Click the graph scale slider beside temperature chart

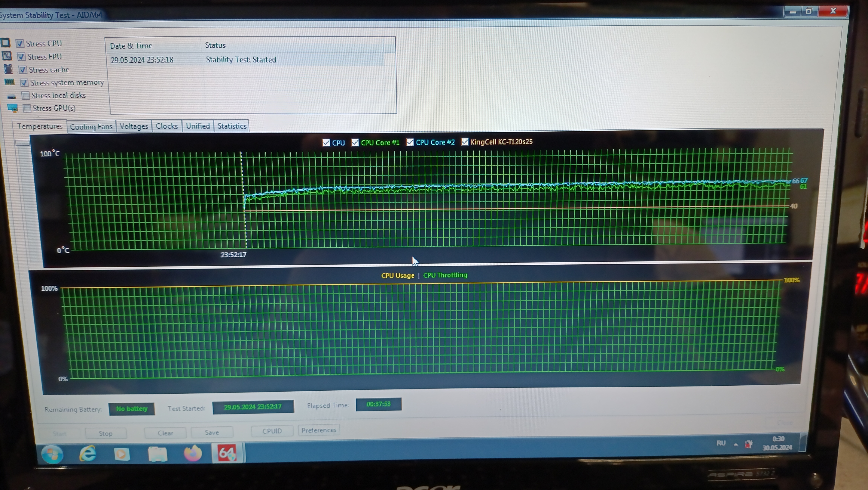(23, 143)
